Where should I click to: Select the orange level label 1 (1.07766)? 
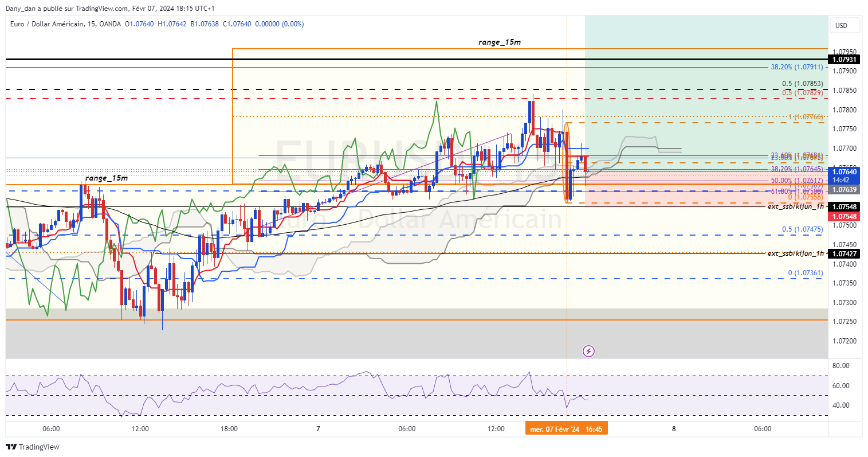click(x=806, y=117)
